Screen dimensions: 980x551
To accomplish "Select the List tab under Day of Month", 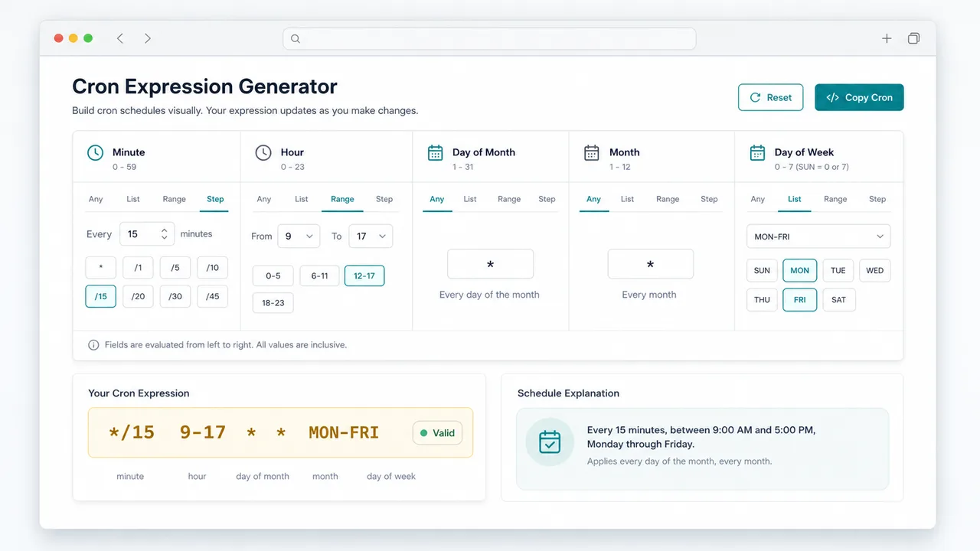I will click(470, 199).
